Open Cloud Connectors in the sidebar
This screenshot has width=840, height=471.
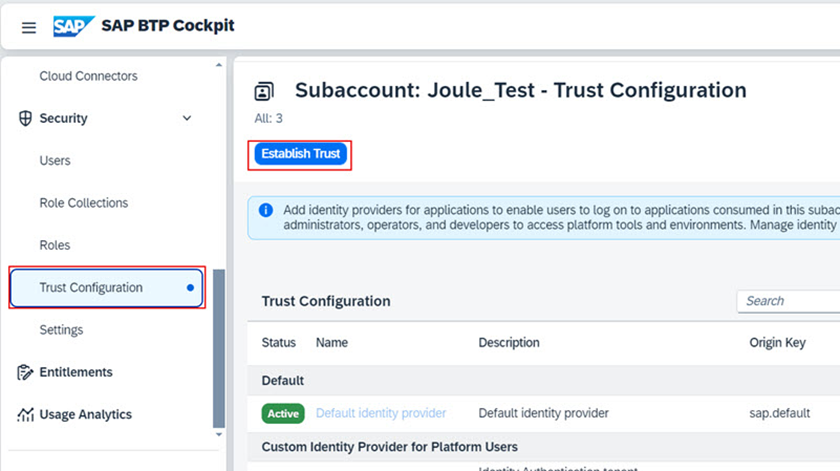(88, 76)
